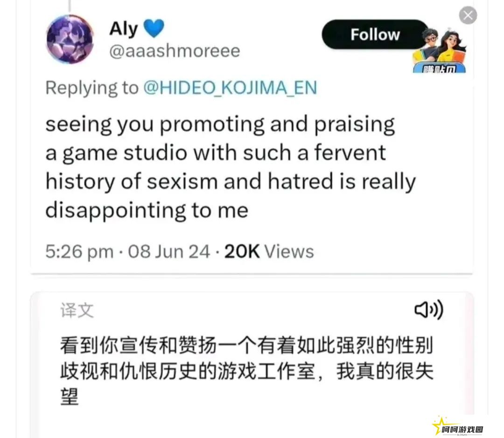
Task: Open the 呵呵游戏园 watermark logo
Action: click(x=458, y=426)
